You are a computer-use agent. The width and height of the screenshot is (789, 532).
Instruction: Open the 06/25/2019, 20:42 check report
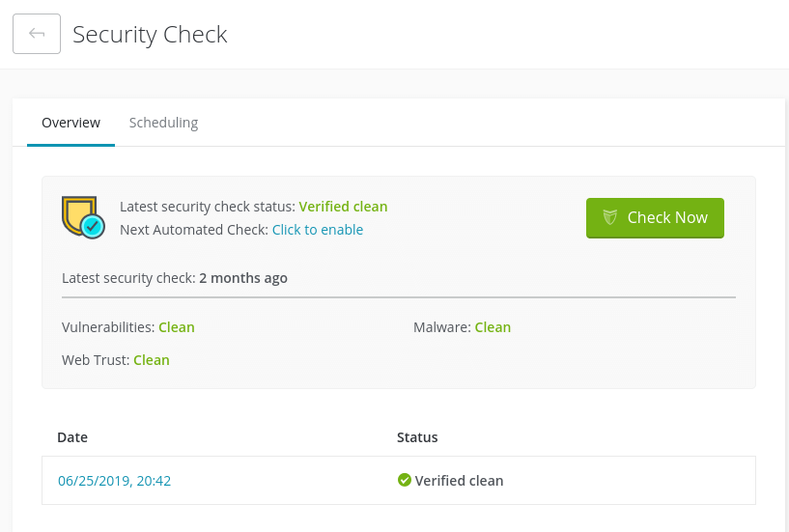[x=114, y=480]
